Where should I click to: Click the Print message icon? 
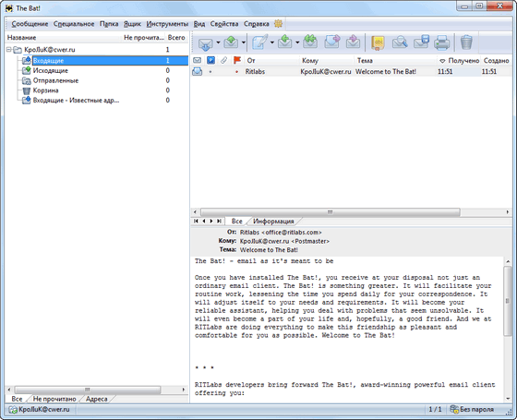(442, 42)
